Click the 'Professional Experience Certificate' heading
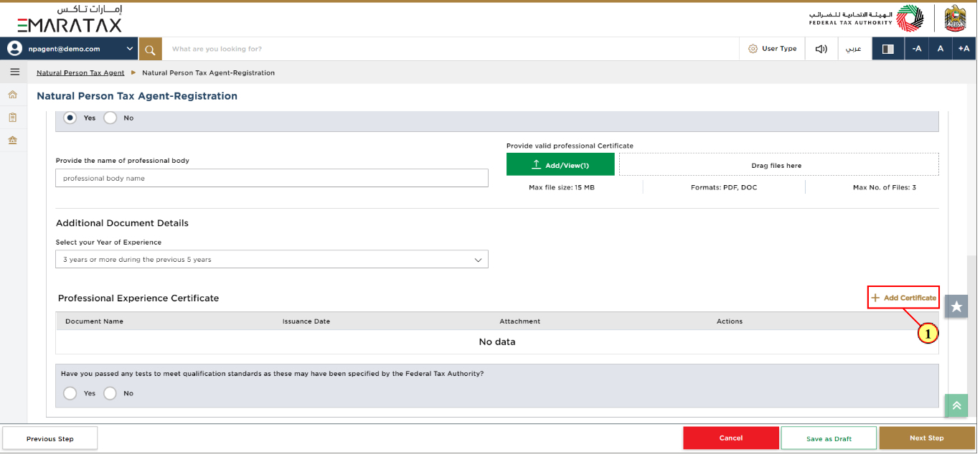Image resolution: width=980 pixels, height=457 pixels. [x=138, y=298]
